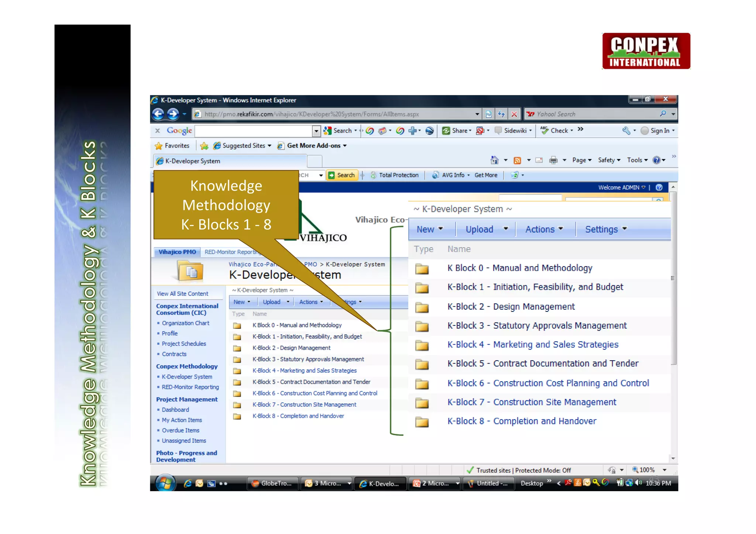This screenshot has width=756, height=534.
Task: Click the folder icon for K Block 0 in enlarged list
Action: pos(422,269)
